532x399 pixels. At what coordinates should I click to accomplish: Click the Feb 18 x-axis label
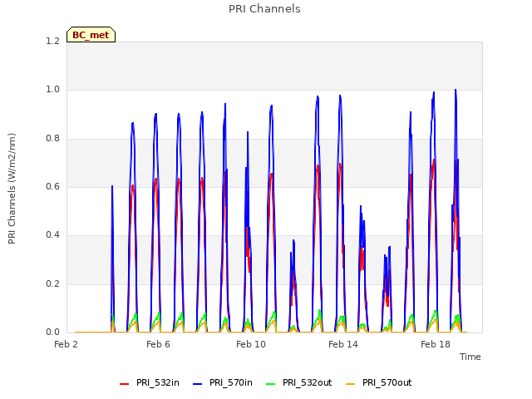tap(436, 344)
